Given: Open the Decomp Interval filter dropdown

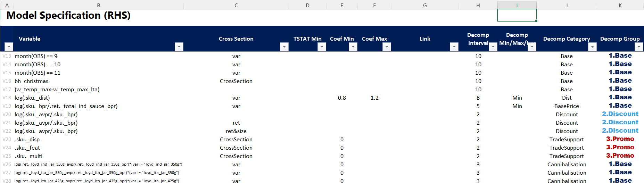Looking at the screenshot, I should [x=493, y=47].
